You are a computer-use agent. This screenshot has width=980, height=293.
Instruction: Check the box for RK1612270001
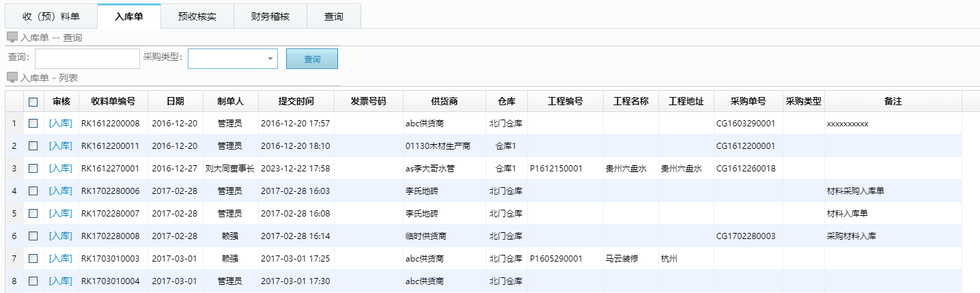pyautogui.click(x=33, y=169)
